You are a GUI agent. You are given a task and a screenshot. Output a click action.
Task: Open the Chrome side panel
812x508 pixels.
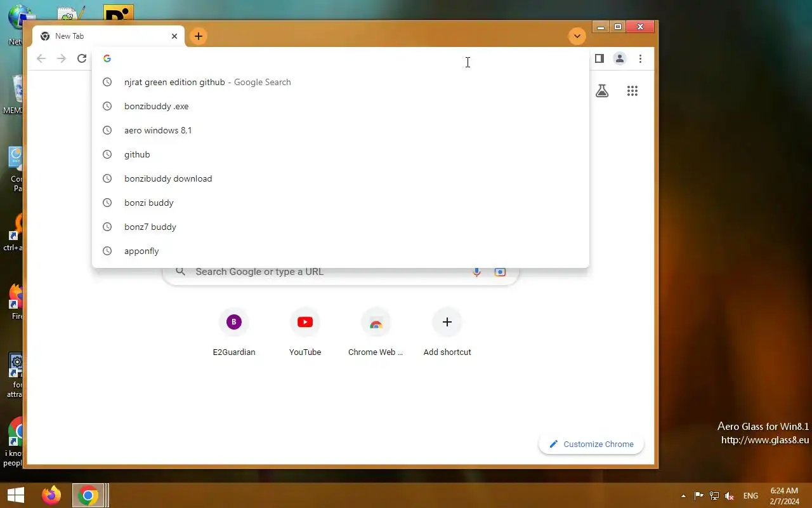pyautogui.click(x=599, y=58)
